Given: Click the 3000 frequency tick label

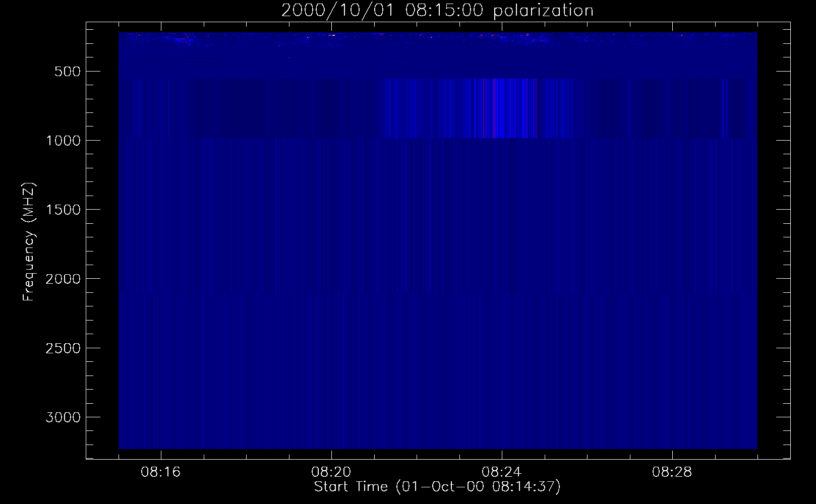Looking at the screenshot, I should point(63,417).
